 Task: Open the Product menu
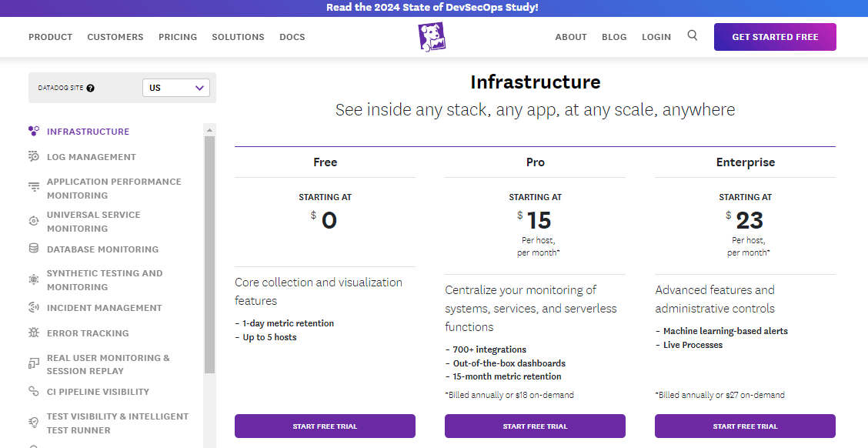point(50,37)
